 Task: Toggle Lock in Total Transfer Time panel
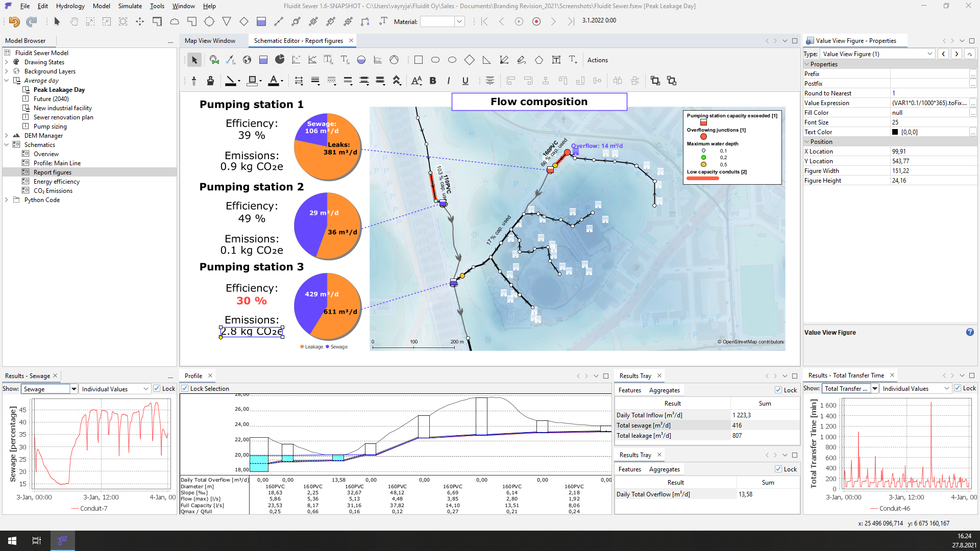[x=958, y=388]
